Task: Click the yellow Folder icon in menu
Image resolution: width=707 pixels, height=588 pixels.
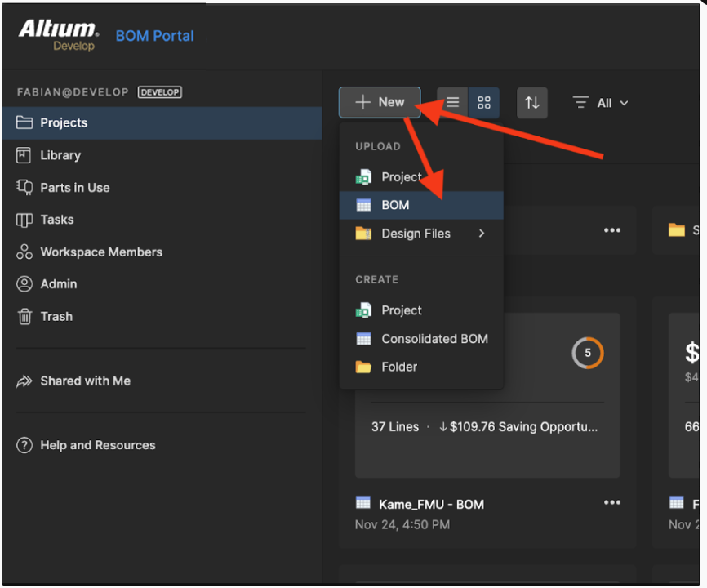Action: coord(363,367)
